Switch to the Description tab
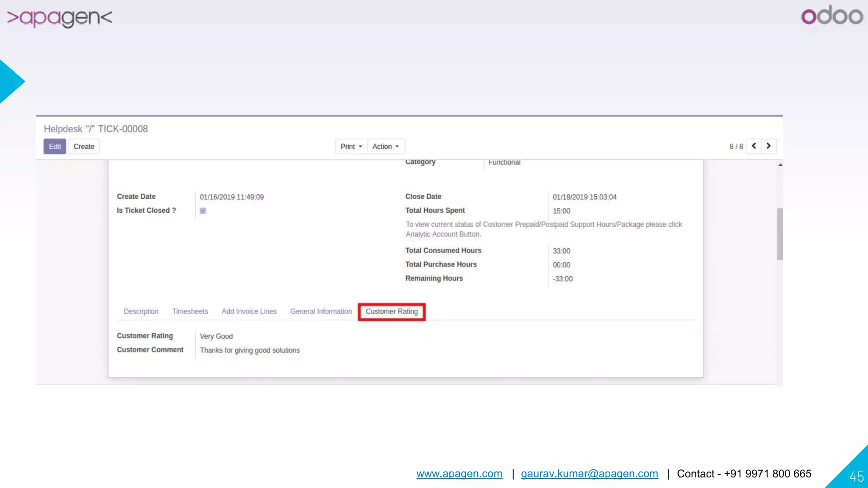Screen dimensions: 868x488 (x=141, y=311)
